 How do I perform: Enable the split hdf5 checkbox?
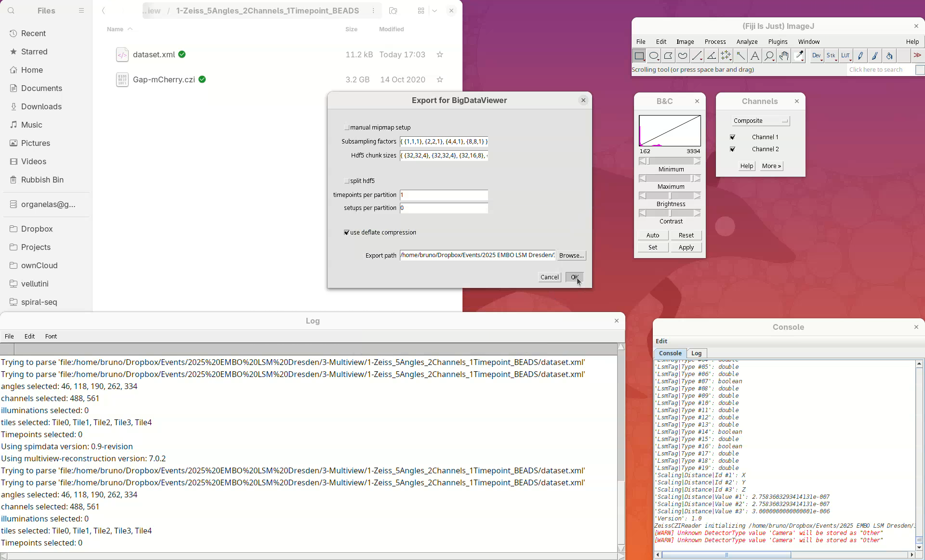346,181
